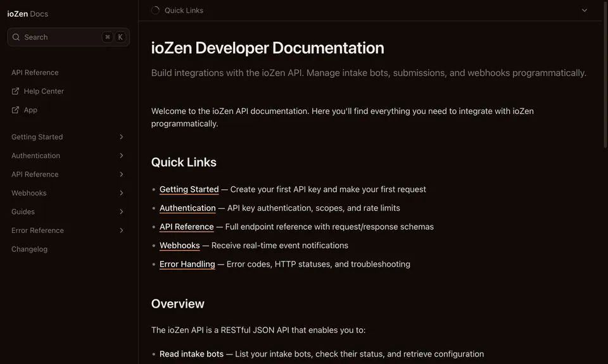The image size is (608, 364).
Task: Click the Overview section heading
Action: [177, 303]
